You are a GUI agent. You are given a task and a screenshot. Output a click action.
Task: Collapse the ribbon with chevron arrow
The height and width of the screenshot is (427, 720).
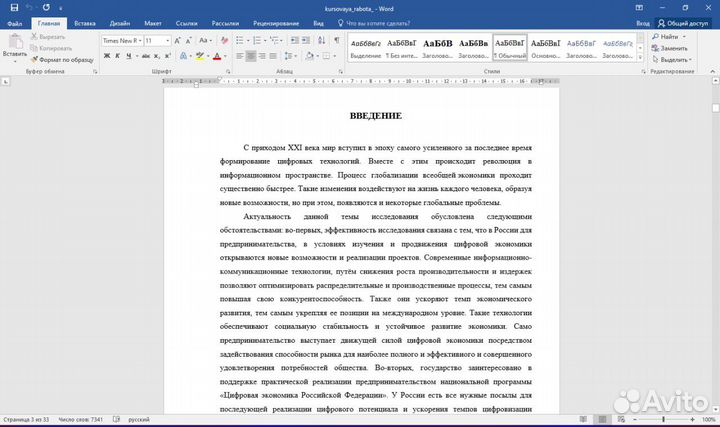(713, 71)
